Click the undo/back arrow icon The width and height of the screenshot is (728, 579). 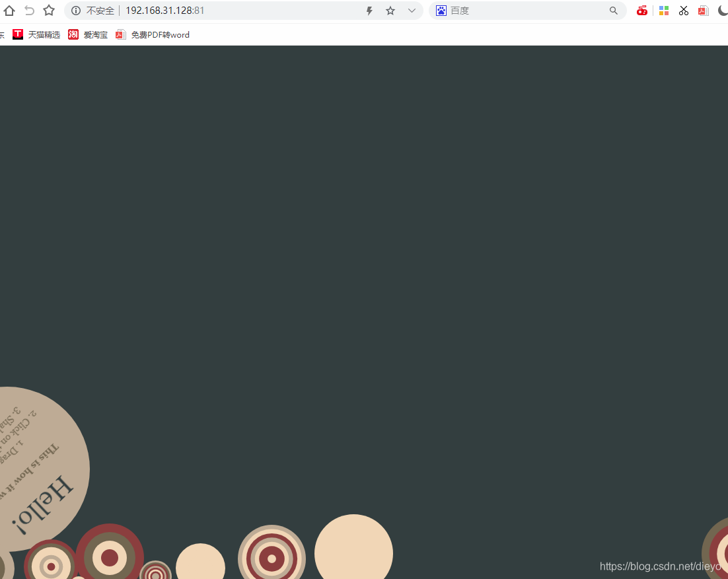pyautogui.click(x=29, y=10)
